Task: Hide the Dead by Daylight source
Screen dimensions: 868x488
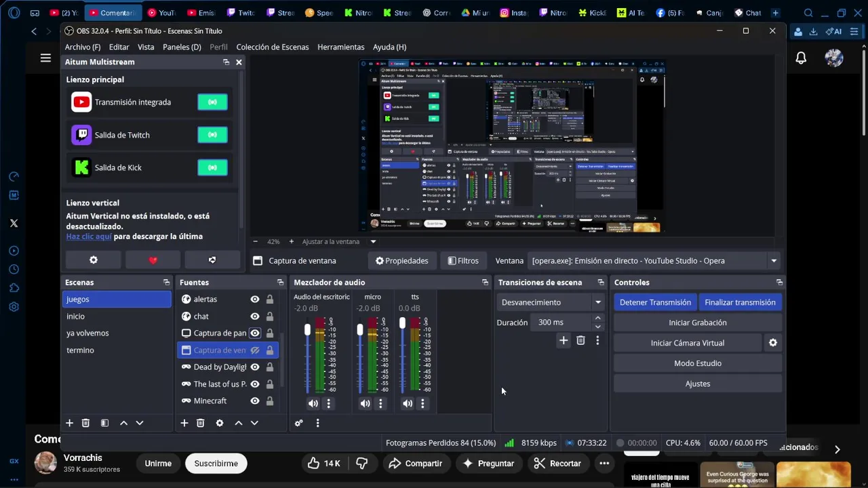Action: click(255, 367)
